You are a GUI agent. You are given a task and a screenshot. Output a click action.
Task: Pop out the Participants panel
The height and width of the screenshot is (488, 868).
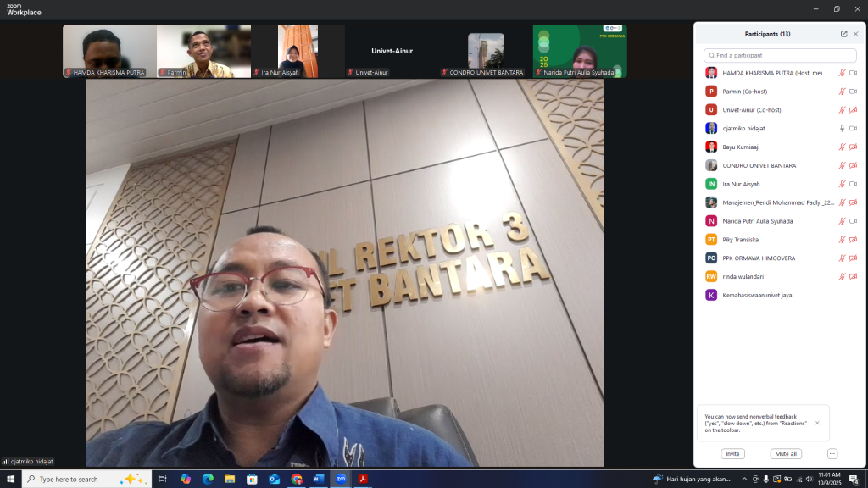point(843,34)
